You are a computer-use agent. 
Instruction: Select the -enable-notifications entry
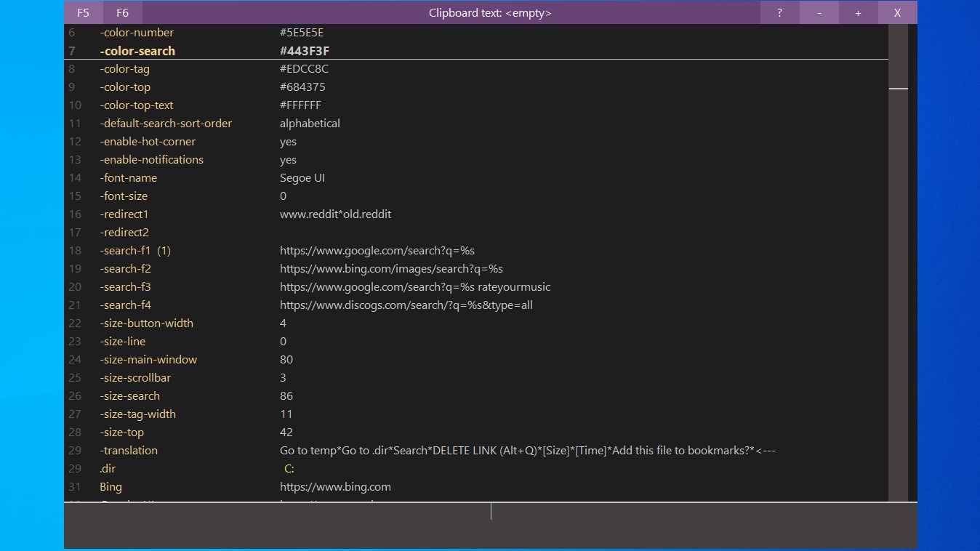151,160
